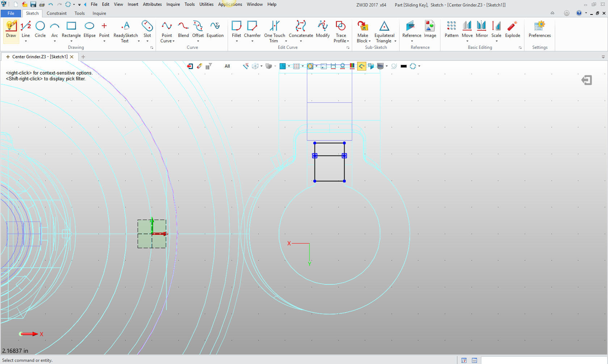Open the Equation curve tool

215,29
